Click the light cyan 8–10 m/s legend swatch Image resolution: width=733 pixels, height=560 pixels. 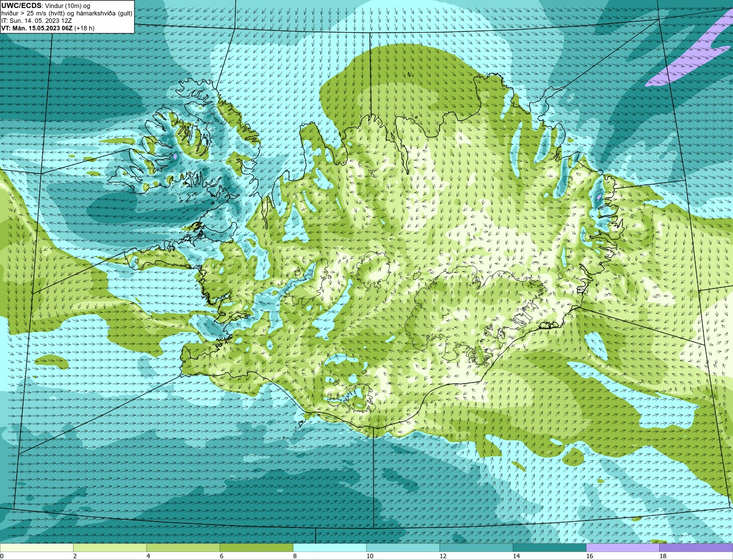point(330,548)
